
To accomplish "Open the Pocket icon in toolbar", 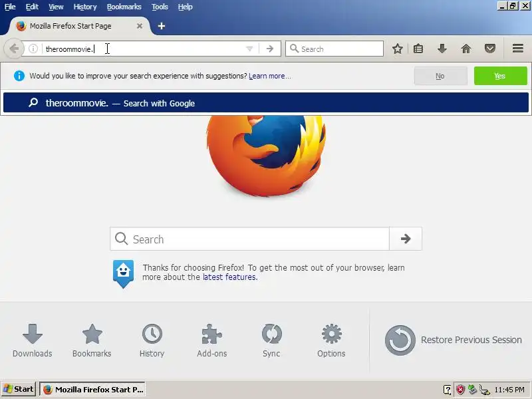I will click(489, 49).
